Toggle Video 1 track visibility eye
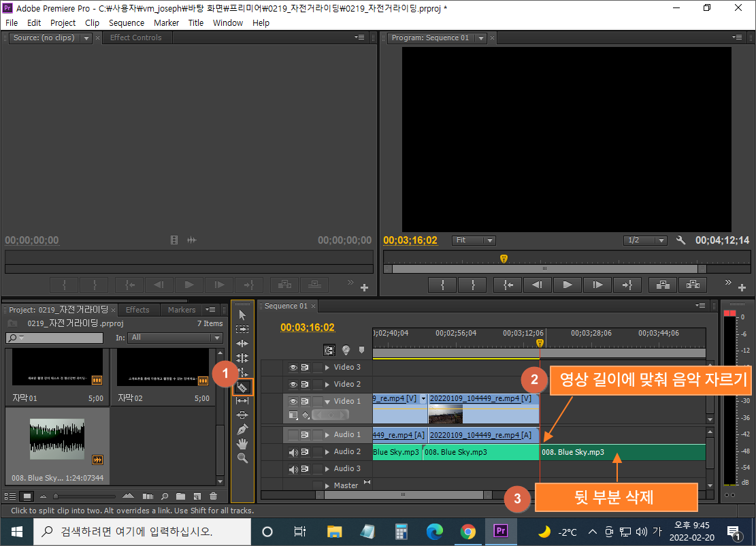The height and width of the screenshot is (546, 756). (x=293, y=401)
